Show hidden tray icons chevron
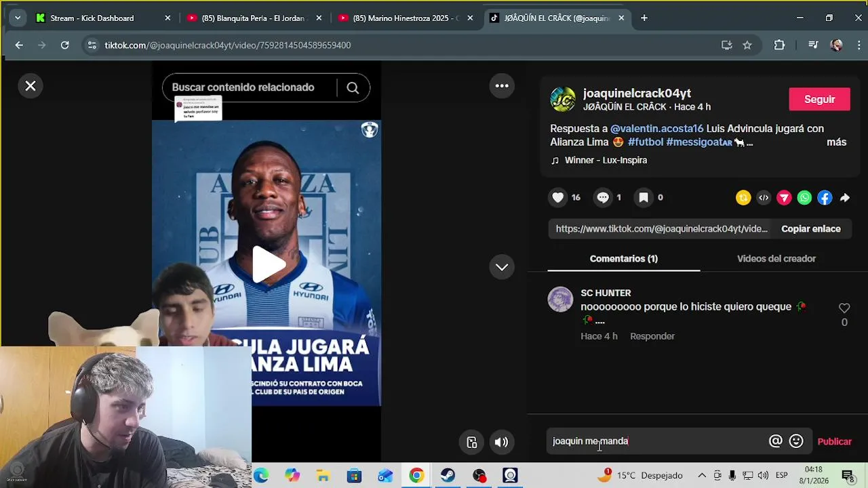The height and width of the screenshot is (488, 868). [702, 476]
